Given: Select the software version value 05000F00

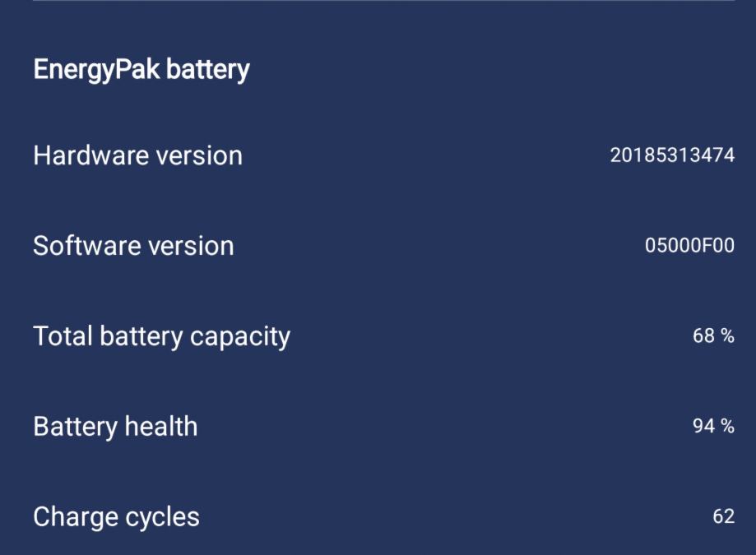Looking at the screenshot, I should point(689,245).
